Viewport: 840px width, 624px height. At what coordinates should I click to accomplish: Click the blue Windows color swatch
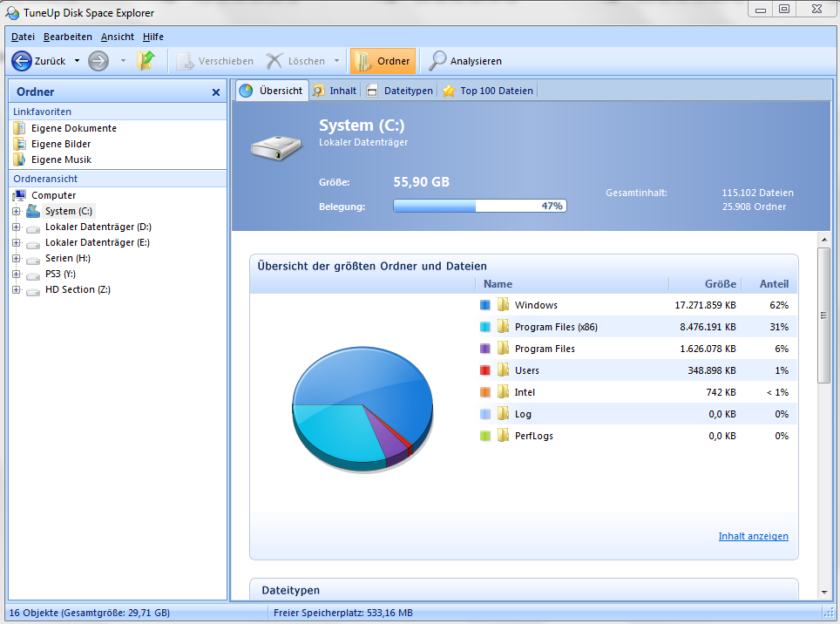coord(485,305)
